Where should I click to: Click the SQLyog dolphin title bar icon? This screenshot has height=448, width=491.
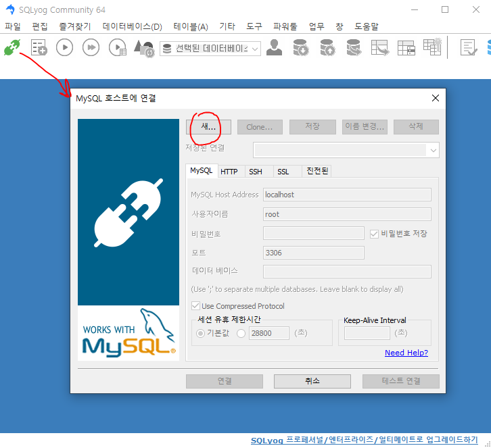pyautogui.click(x=10, y=9)
